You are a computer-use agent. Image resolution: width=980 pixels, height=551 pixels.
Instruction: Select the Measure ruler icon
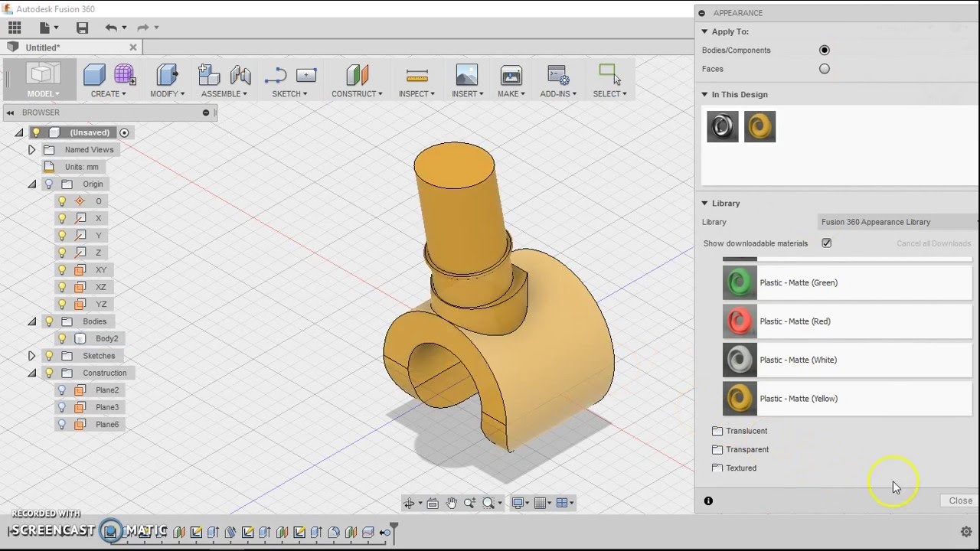[x=416, y=74]
